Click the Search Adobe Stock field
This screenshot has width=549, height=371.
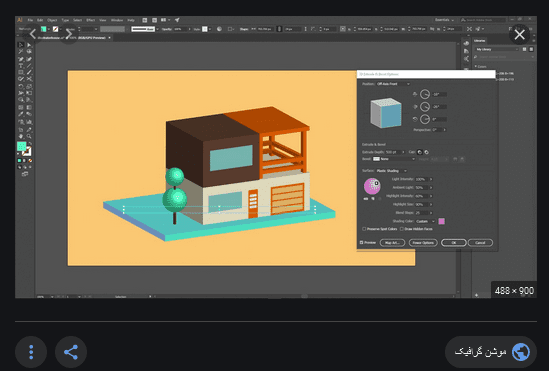click(483, 20)
